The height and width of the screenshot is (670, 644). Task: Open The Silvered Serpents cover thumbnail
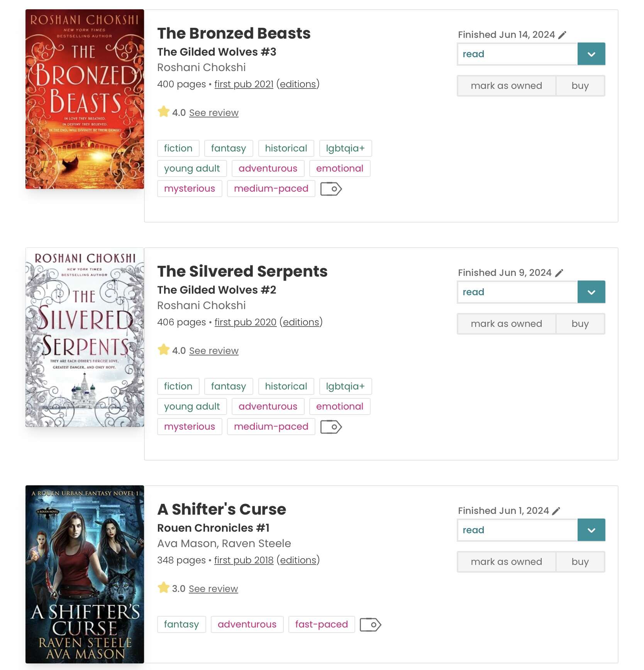click(x=85, y=337)
